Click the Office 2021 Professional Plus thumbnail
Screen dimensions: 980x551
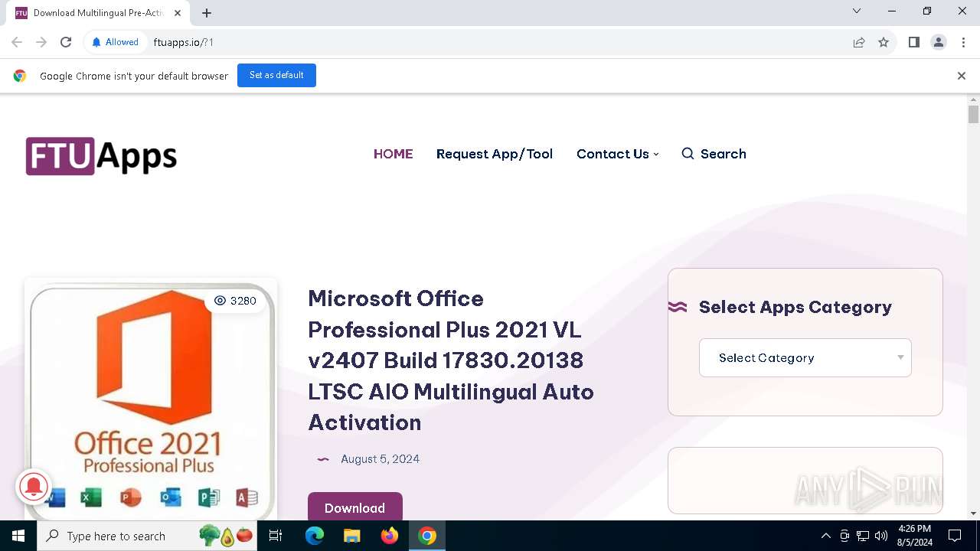click(x=151, y=400)
